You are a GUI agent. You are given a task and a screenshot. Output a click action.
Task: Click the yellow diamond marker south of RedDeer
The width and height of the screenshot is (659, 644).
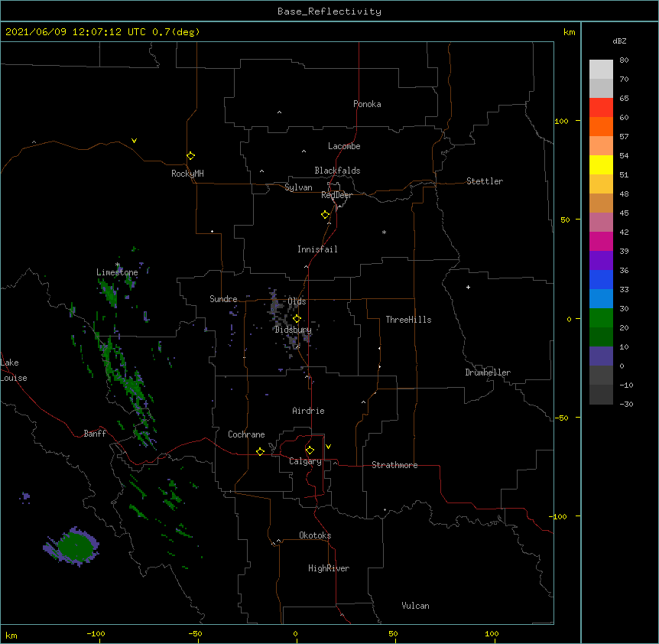(x=326, y=215)
